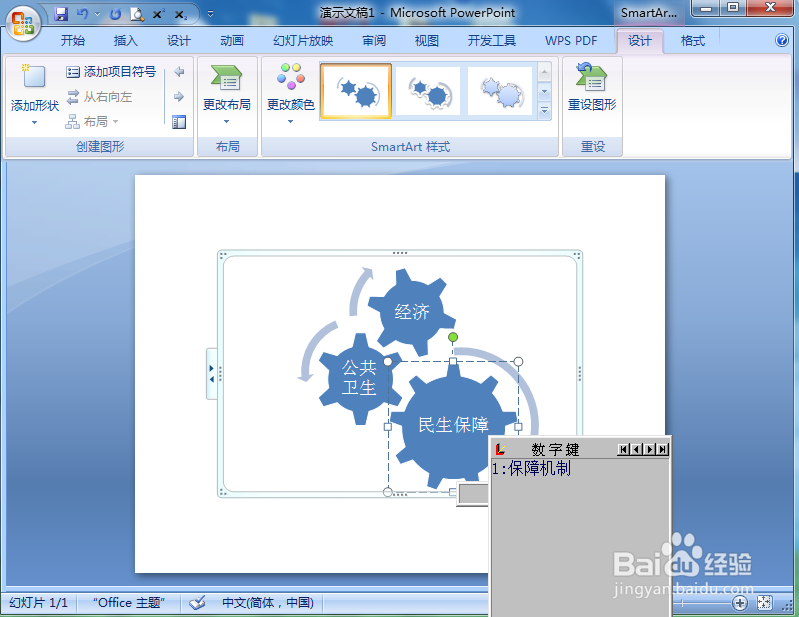Open the 视图 tab
Screen dimensions: 799x617
point(427,41)
